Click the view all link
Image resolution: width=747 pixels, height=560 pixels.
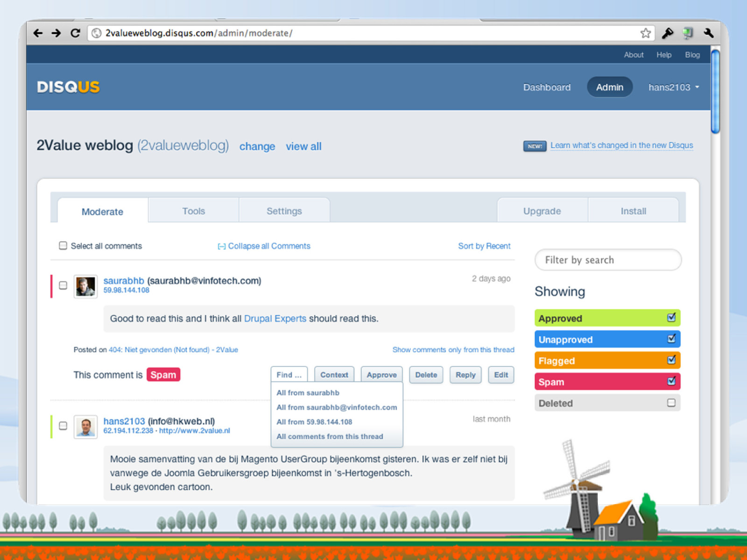(x=303, y=147)
